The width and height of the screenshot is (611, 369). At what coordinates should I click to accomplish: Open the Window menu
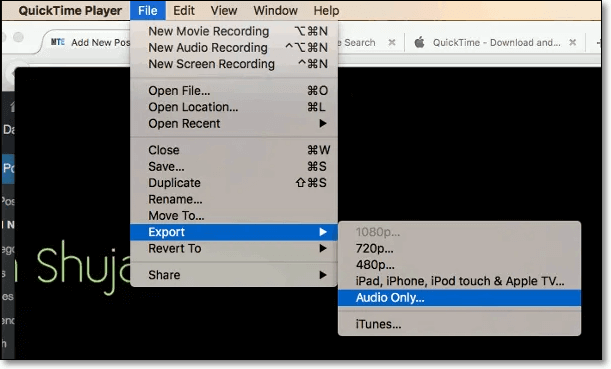[x=275, y=11]
